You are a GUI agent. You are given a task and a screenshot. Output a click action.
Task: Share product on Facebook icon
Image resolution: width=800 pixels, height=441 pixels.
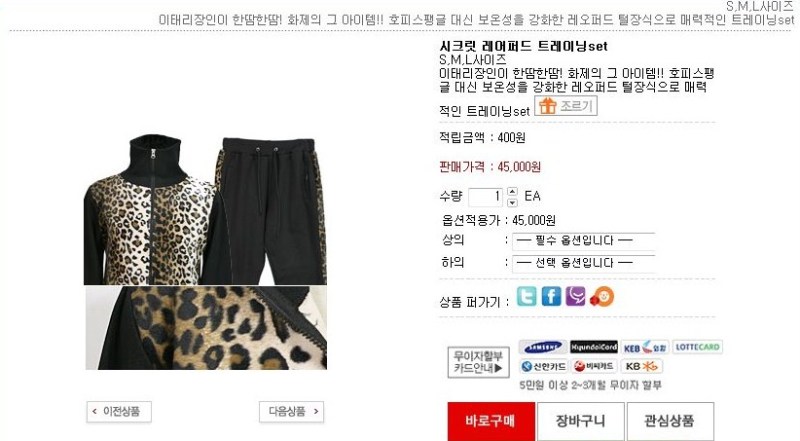(551, 297)
